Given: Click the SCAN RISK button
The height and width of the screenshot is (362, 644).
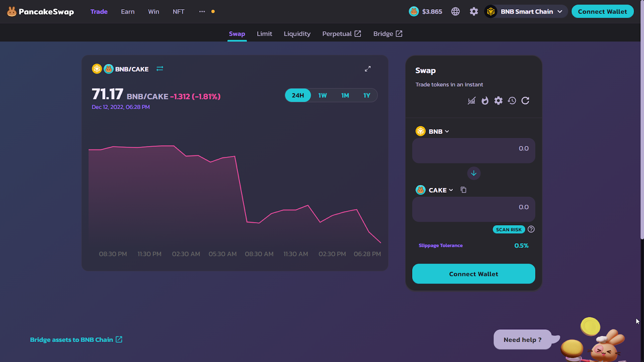Looking at the screenshot, I should pos(509,229).
